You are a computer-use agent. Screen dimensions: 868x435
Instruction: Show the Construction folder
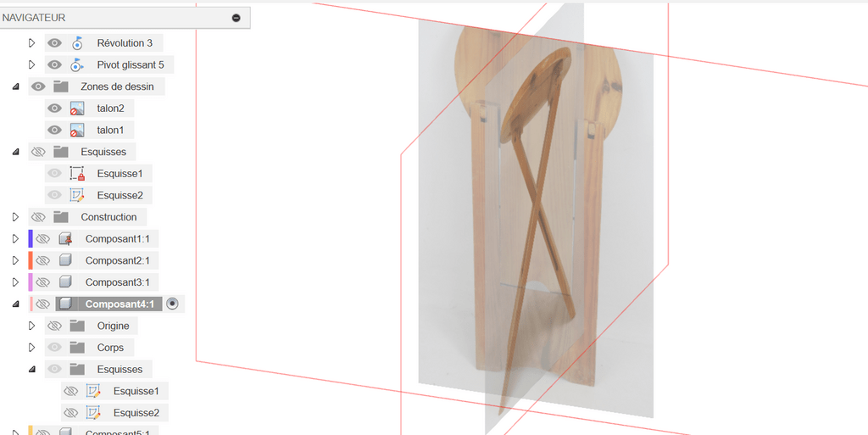coord(38,217)
